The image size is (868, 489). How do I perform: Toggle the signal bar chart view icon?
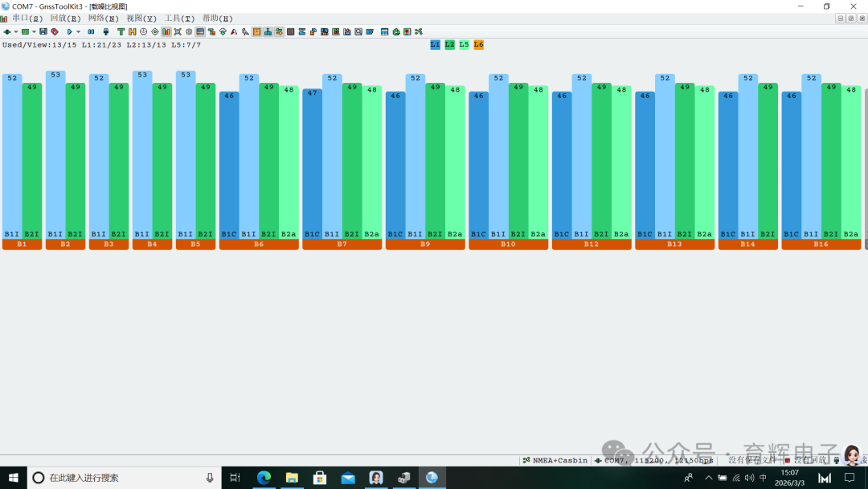(x=166, y=31)
